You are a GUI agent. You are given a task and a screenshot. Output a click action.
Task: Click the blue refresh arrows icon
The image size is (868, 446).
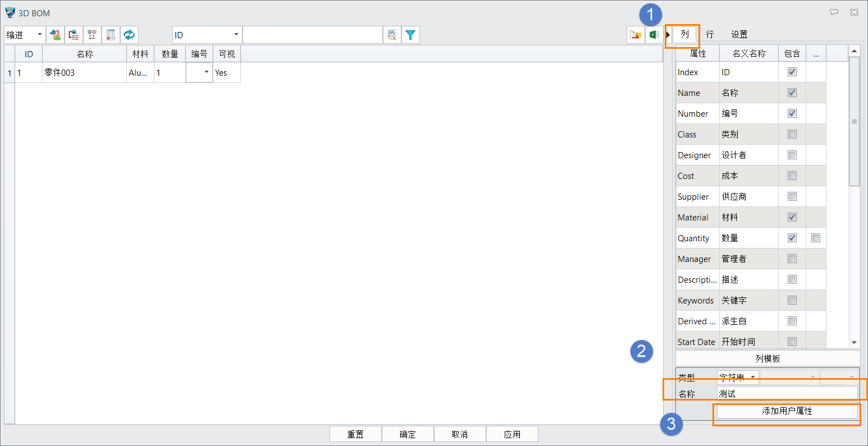(x=129, y=35)
